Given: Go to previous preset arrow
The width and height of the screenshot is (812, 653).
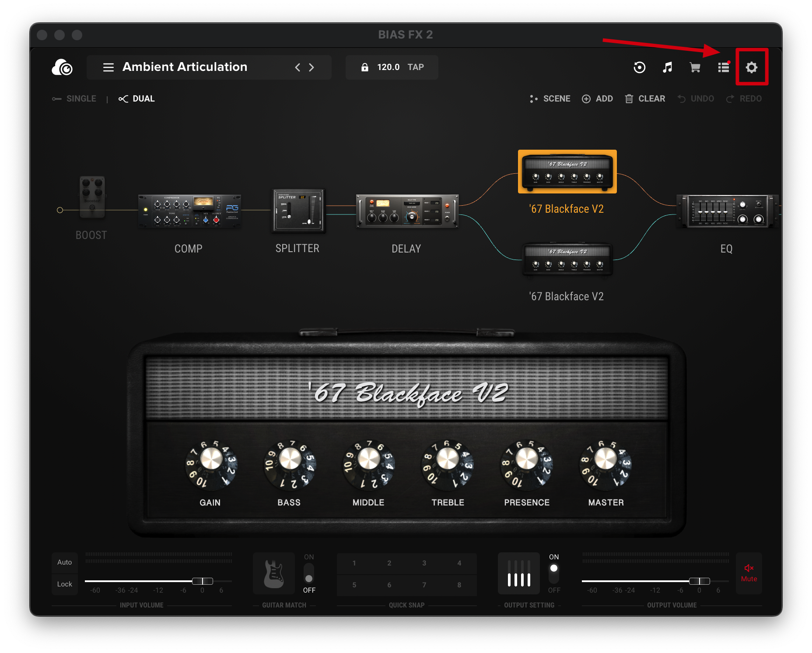Looking at the screenshot, I should coord(297,67).
